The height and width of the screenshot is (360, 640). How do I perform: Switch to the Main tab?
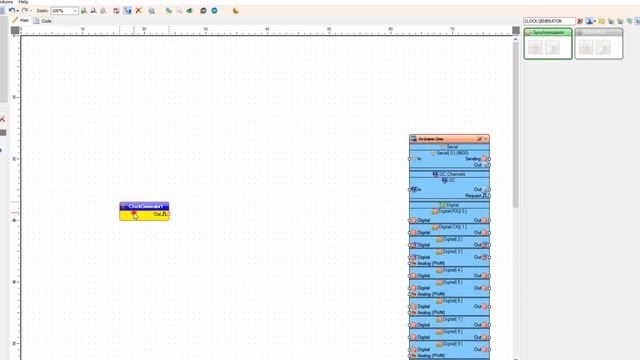(20, 20)
